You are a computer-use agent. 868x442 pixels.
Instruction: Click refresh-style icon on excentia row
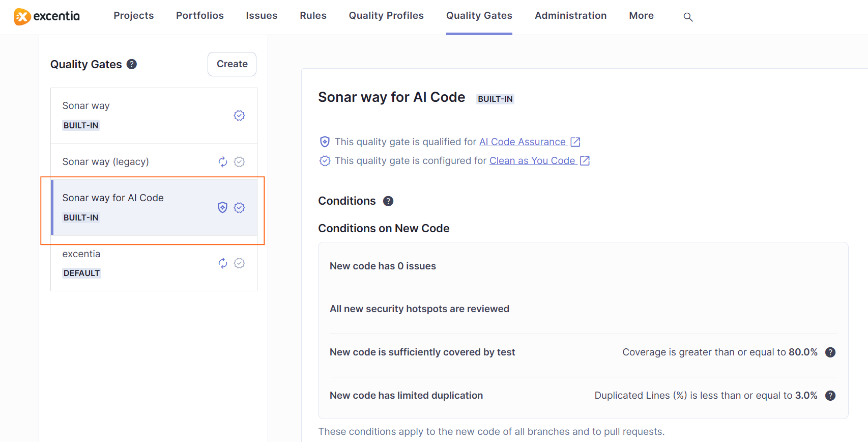pos(223,263)
